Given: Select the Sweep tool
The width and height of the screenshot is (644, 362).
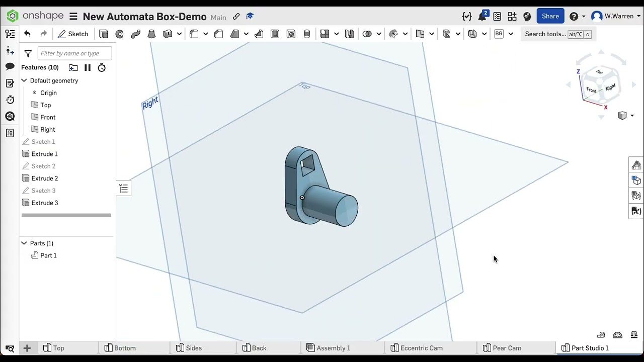Looking at the screenshot, I should pos(136,34).
